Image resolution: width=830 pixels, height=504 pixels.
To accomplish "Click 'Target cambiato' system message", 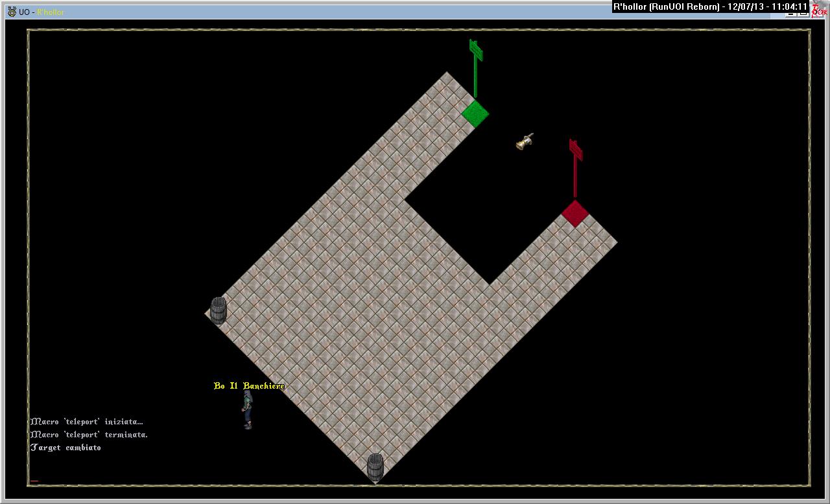I will (65, 448).
